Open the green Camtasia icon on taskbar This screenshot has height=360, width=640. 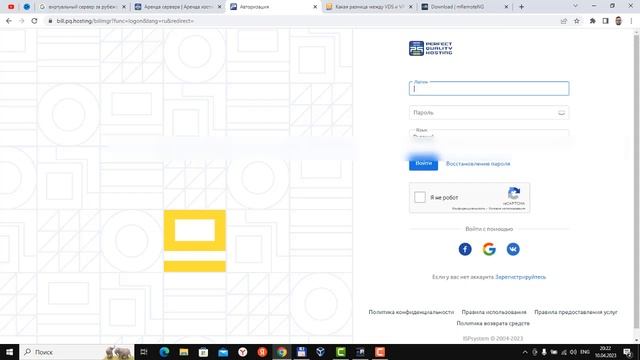coord(340,352)
